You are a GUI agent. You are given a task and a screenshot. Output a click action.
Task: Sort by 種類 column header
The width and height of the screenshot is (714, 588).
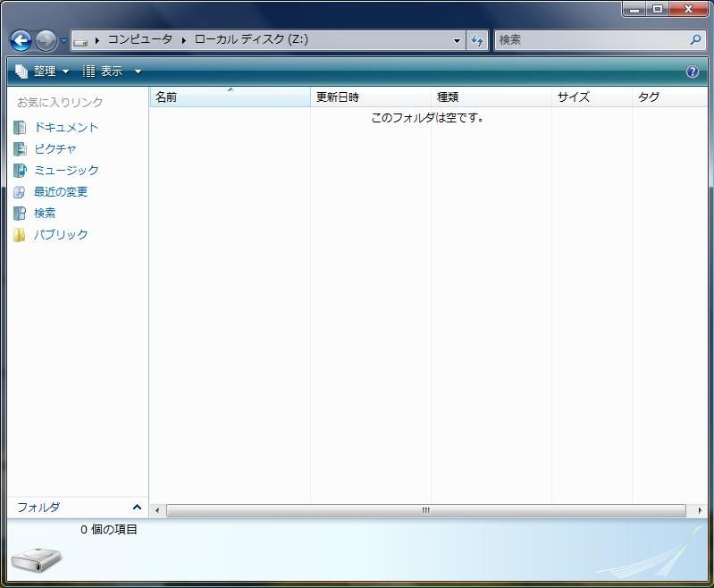coord(491,97)
